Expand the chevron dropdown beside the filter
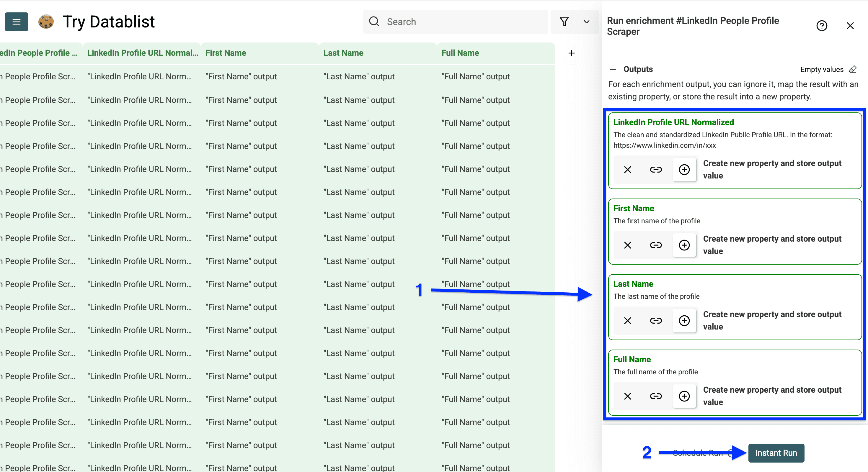Image resolution: width=868 pixels, height=472 pixels. tap(586, 22)
